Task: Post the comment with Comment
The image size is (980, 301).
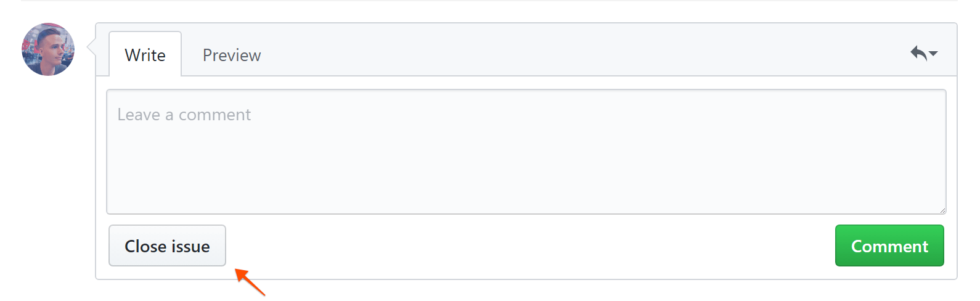Action: [889, 245]
